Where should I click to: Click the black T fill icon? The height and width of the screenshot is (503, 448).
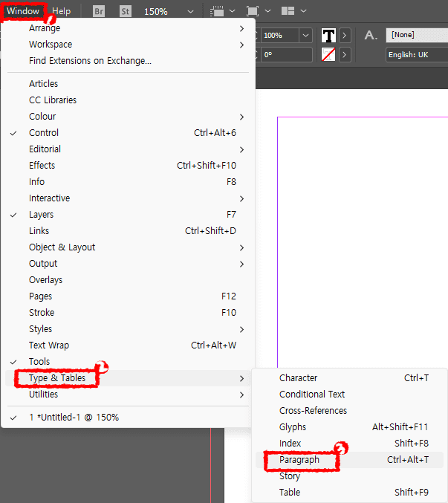(x=328, y=35)
